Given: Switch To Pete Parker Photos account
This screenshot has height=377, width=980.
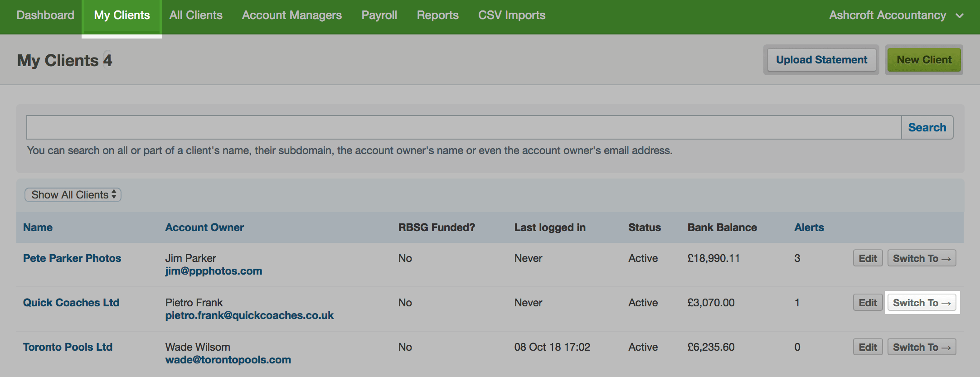Looking at the screenshot, I should (x=922, y=258).
